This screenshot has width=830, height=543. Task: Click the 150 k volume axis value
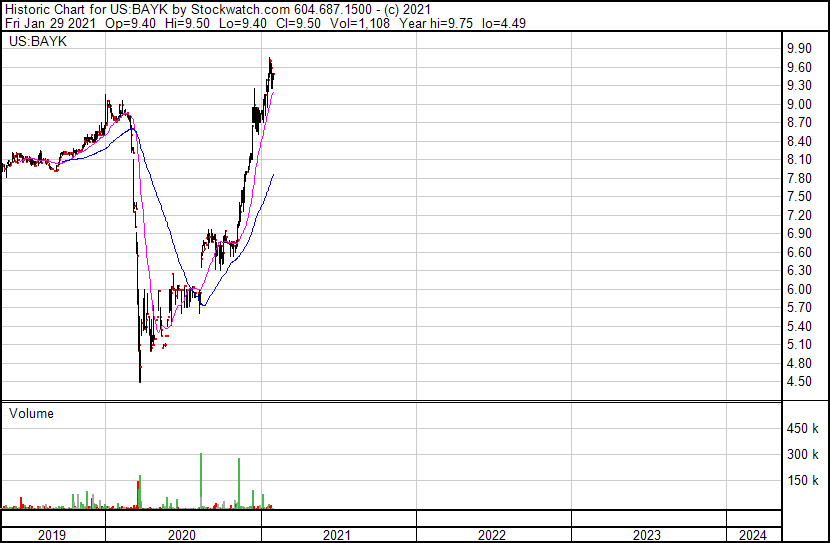pyautogui.click(x=802, y=480)
